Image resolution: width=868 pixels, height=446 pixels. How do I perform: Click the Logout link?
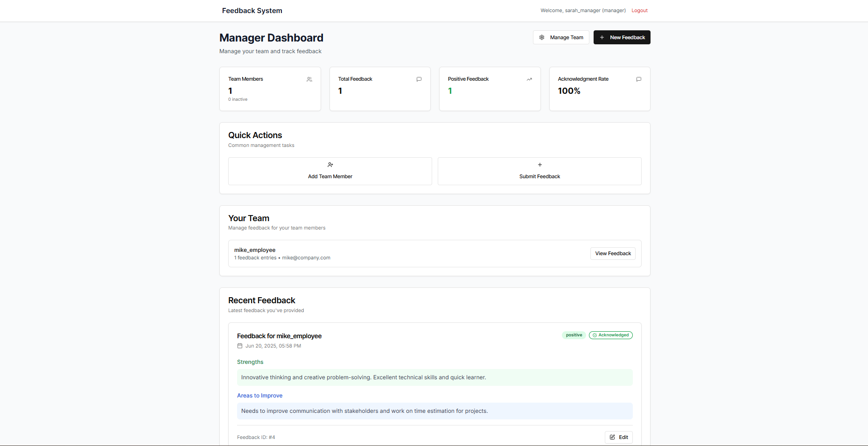click(x=639, y=10)
